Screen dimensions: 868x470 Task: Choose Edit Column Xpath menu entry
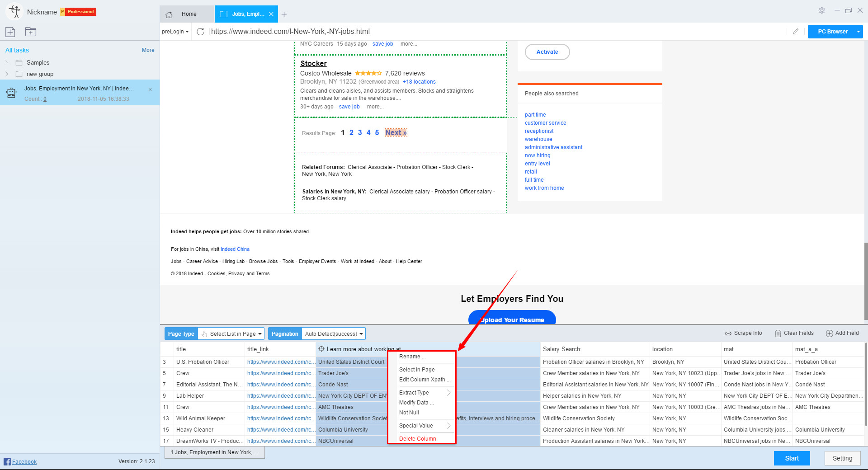[x=425, y=380]
